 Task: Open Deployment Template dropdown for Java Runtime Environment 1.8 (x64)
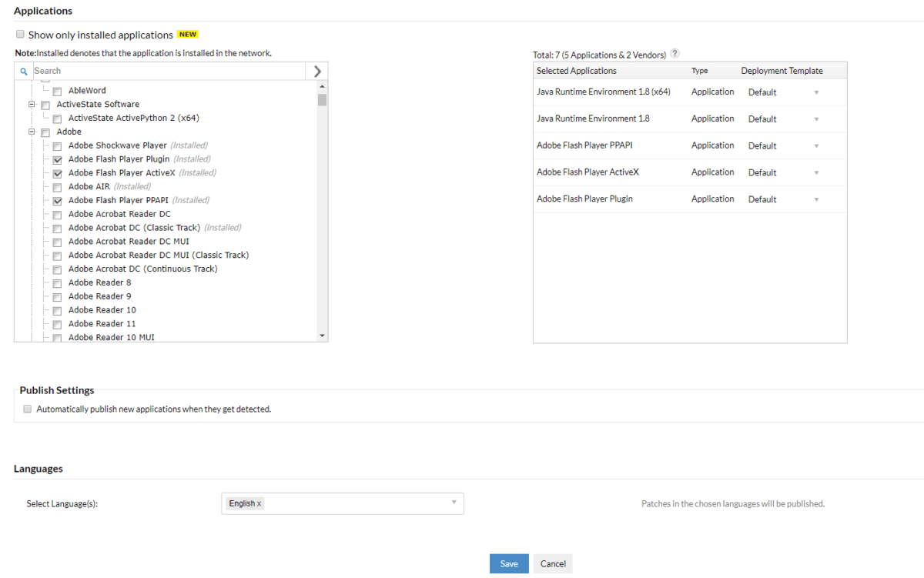point(816,92)
